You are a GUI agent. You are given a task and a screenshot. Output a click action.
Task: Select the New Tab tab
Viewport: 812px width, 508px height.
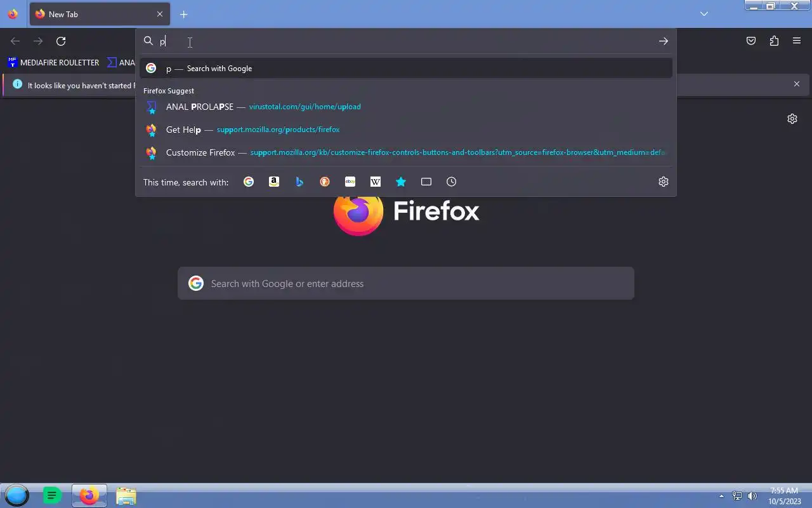[98, 14]
